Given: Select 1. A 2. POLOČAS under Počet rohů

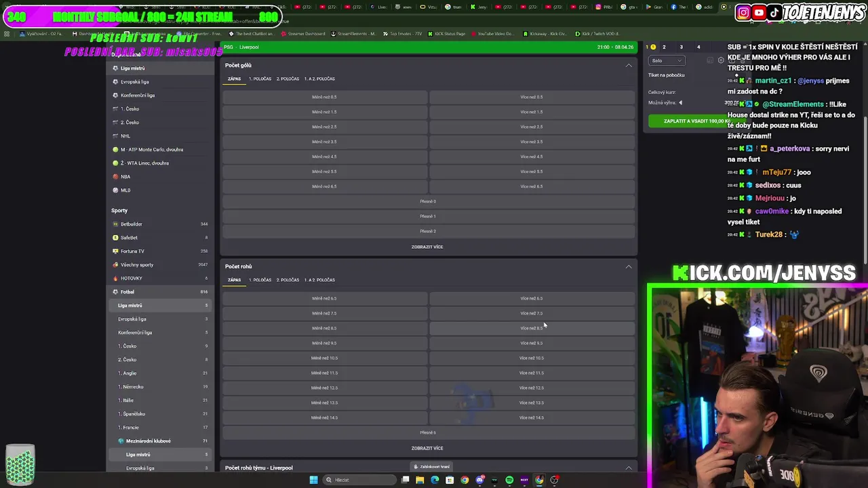Looking at the screenshot, I should (x=319, y=280).
